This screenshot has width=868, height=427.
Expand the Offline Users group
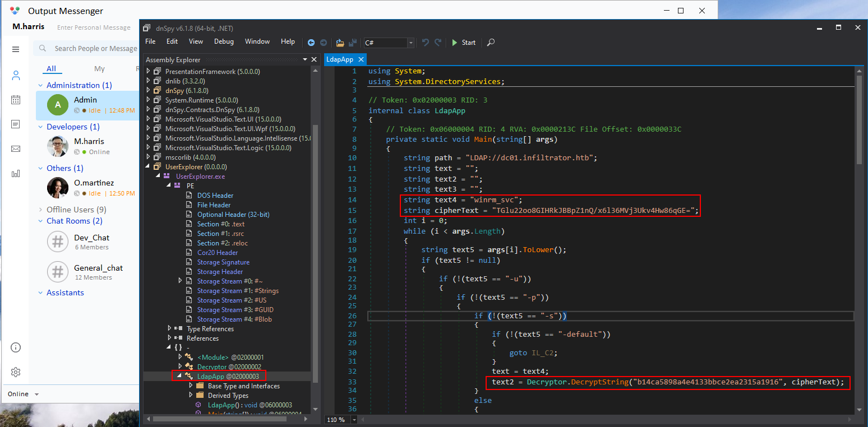click(40, 210)
